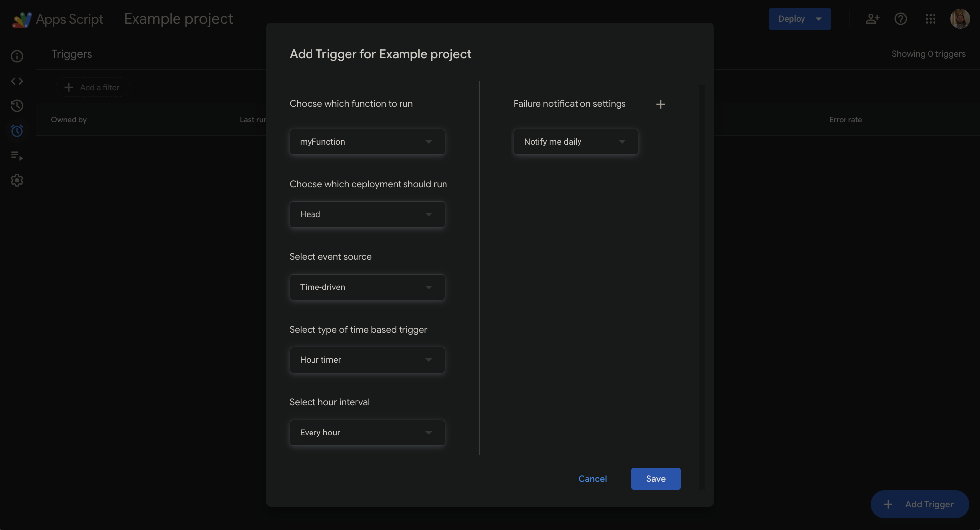Open the Hour timer trigger type dropdown
The image size is (980, 530).
pos(367,360)
